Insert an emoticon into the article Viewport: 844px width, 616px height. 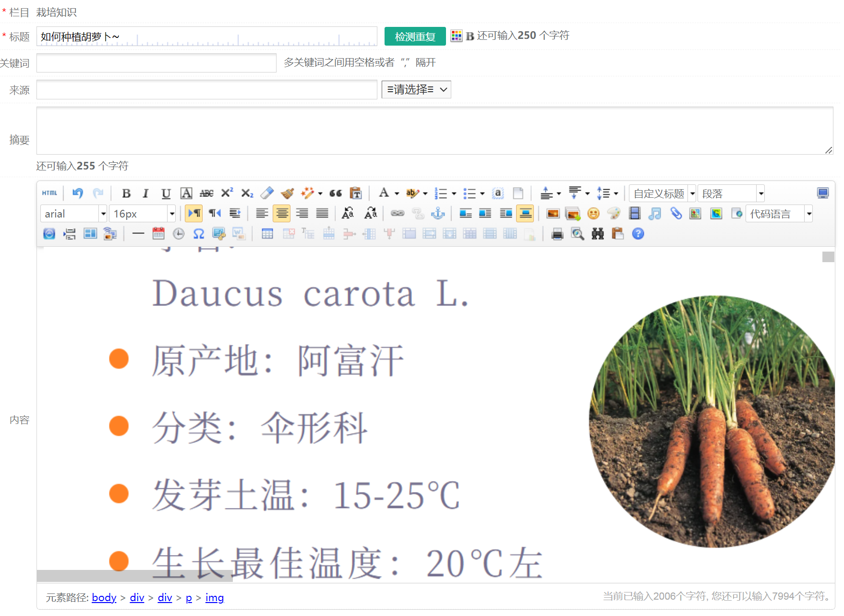(593, 213)
